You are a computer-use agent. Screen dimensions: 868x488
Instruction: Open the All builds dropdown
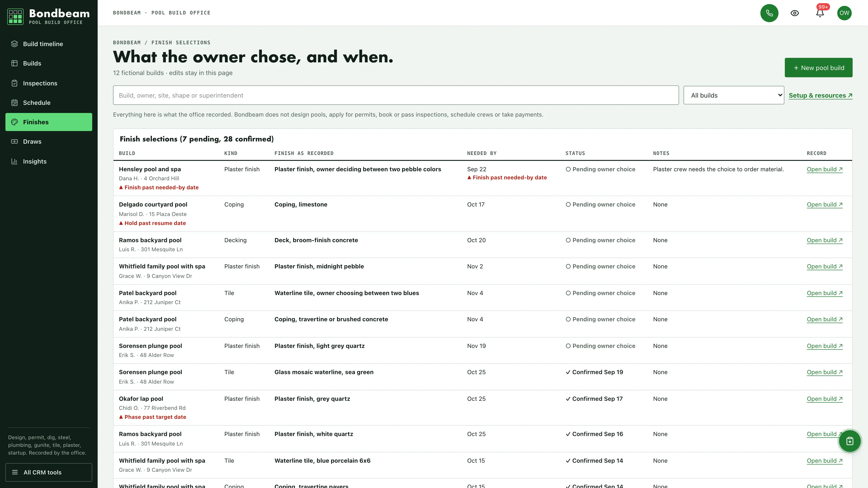(734, 95)
